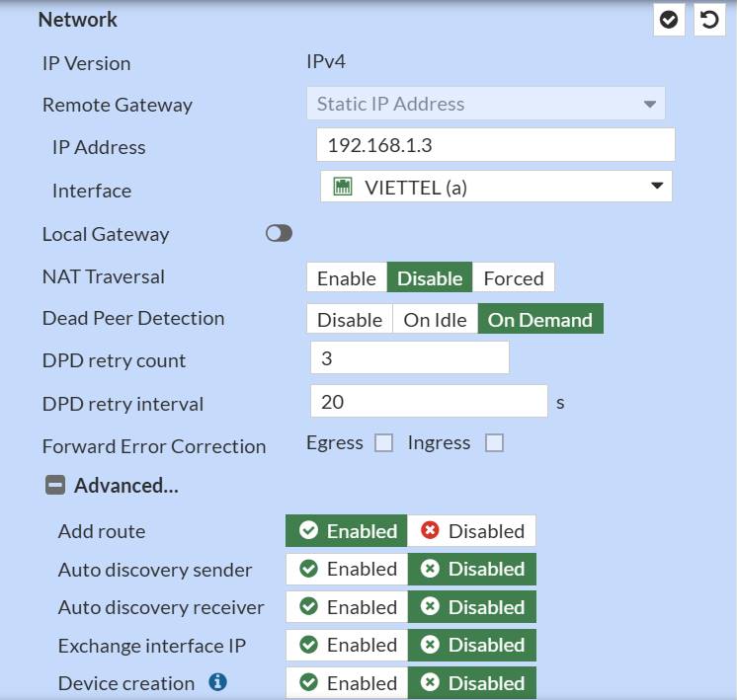The image size is (737, 700).
Task: Click the revert undo icon in Network header
Action: 709,20
